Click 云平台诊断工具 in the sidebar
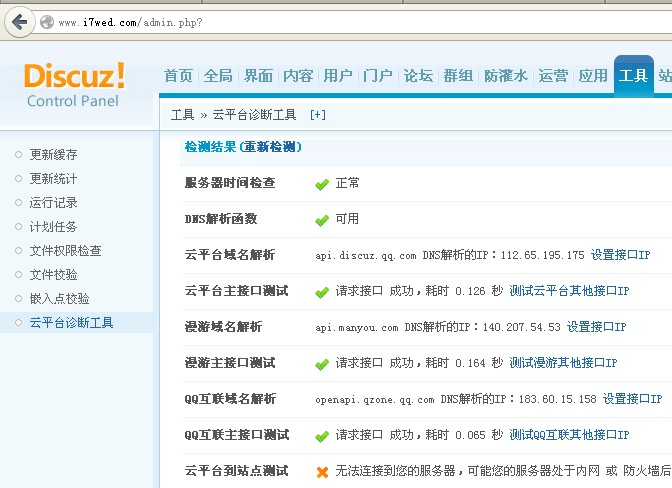 tap(71, 323)
